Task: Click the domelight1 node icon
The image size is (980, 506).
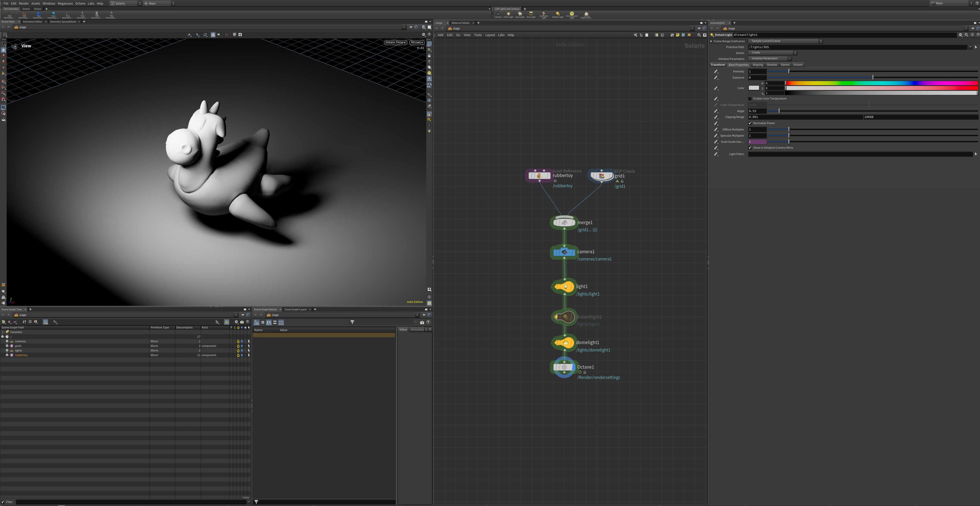Action: pyautogui.click(x=564, y=343)
